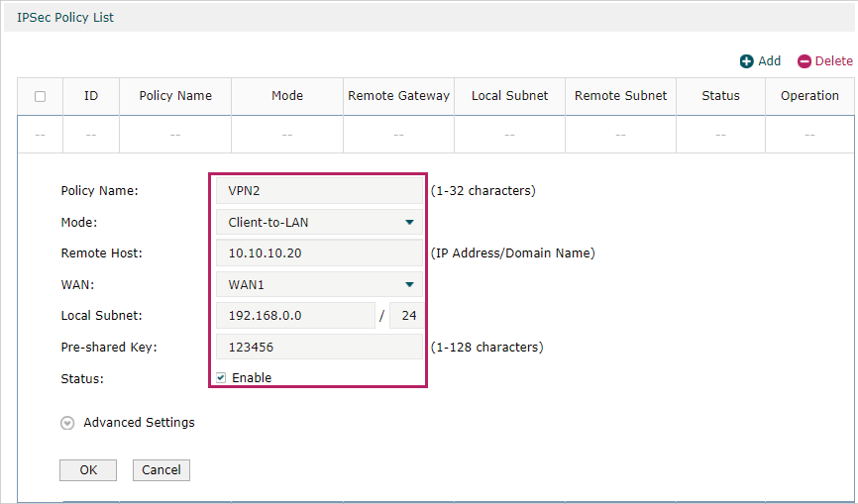Viewport: 858px width, 504px height.
Task: Click the Local Subnet address field
Action: click(295, 316)
